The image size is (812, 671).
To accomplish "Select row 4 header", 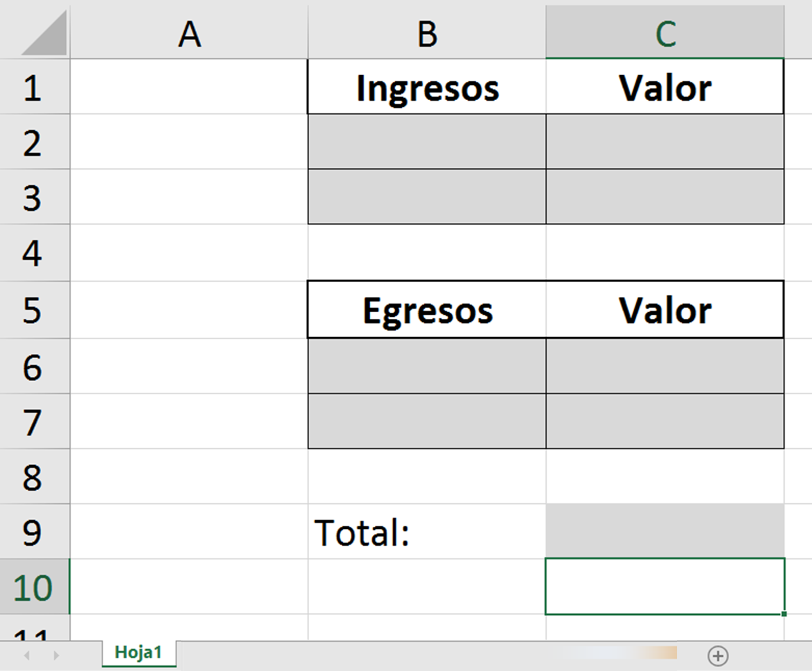I will 35,253.
